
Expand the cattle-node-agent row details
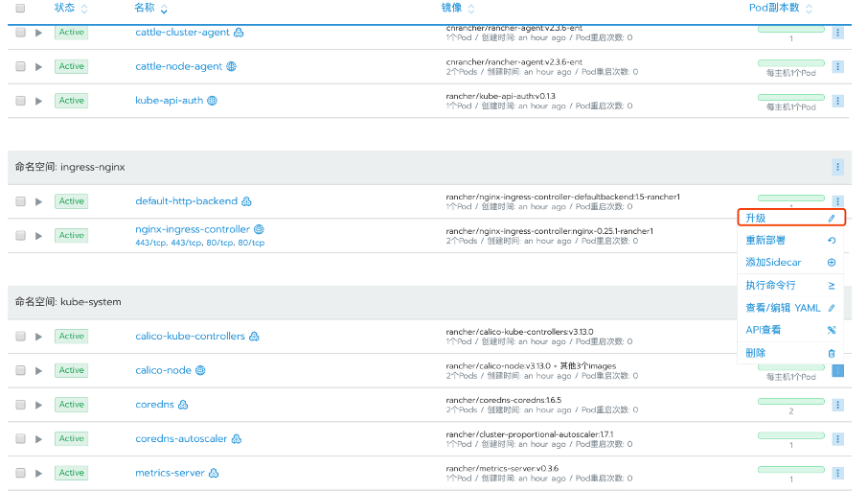click(38, 67)
